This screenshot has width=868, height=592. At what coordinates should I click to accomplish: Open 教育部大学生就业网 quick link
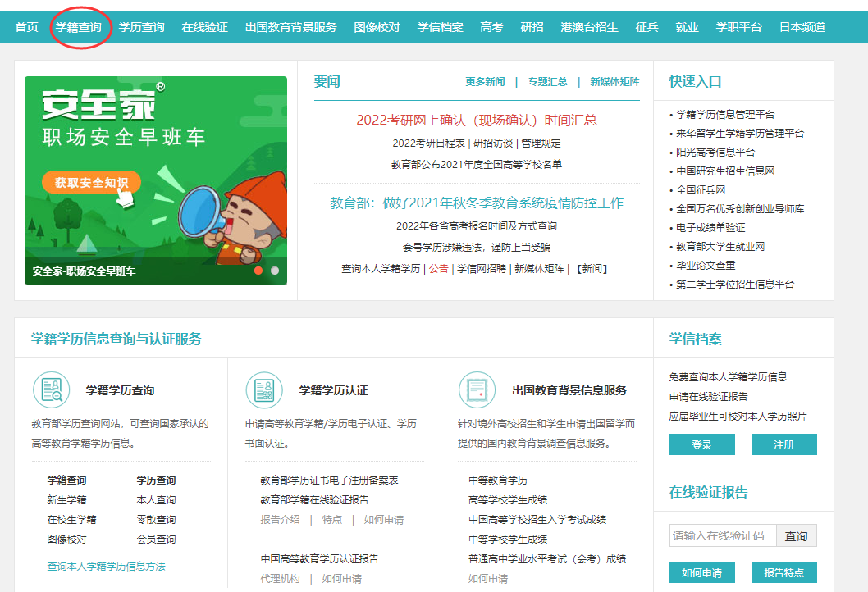[720, 246]
